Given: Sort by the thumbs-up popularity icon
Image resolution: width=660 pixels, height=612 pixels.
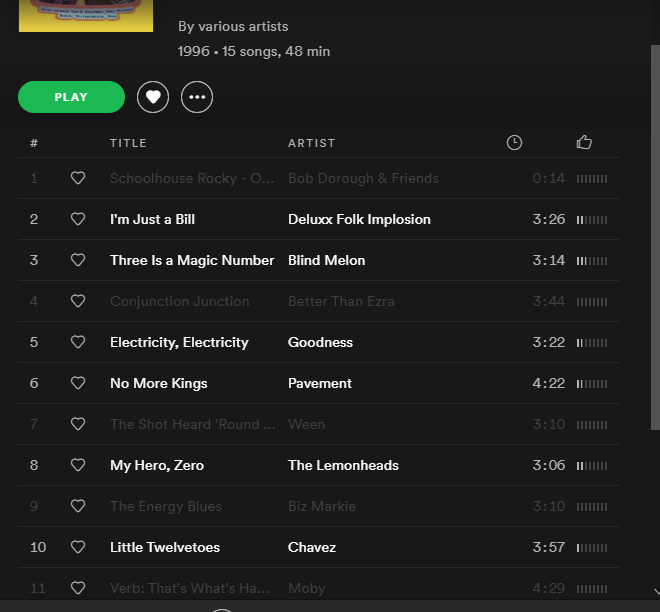Looking at the screenshot, I should coord(584,142).
